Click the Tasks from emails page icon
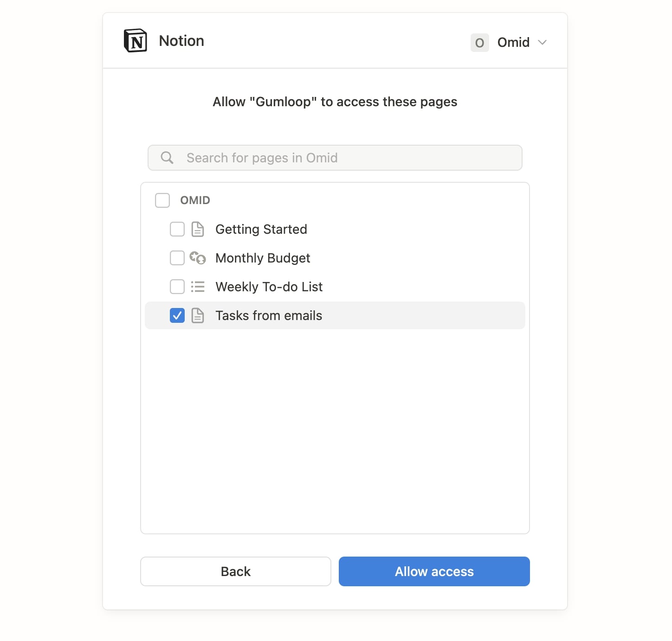The image size is (672, 641). tap(198, 315)
